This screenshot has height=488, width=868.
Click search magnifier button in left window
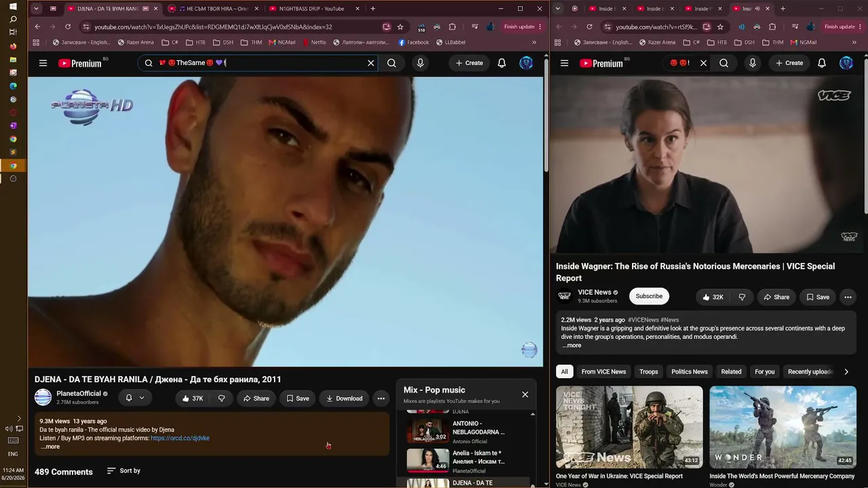pos(391,63)
